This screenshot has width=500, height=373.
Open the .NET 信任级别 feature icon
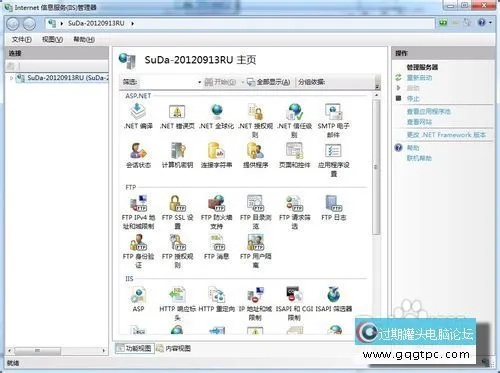click(x=294, y=120)
